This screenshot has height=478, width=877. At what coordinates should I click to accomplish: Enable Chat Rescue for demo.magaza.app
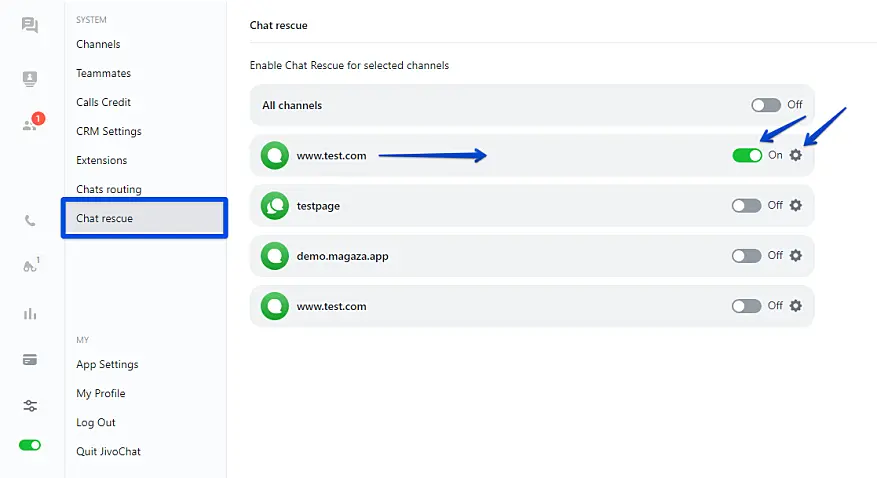pos(746,256)
